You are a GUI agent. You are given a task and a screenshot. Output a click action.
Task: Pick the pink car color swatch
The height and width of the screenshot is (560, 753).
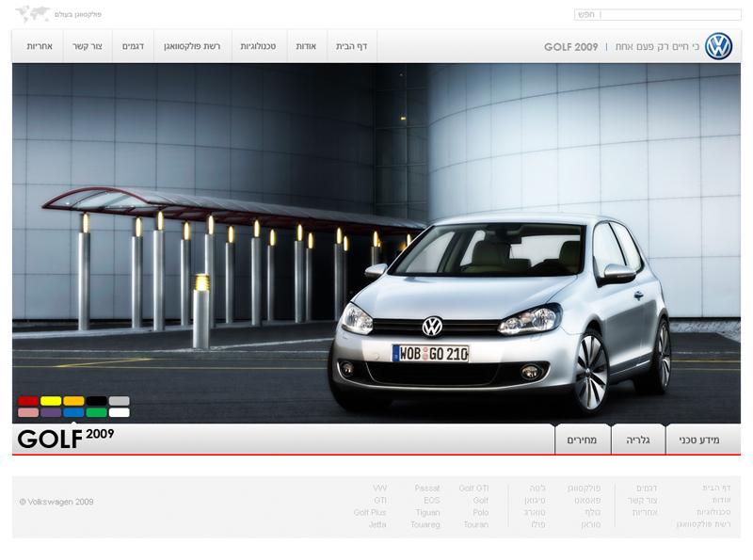[28, 412]
